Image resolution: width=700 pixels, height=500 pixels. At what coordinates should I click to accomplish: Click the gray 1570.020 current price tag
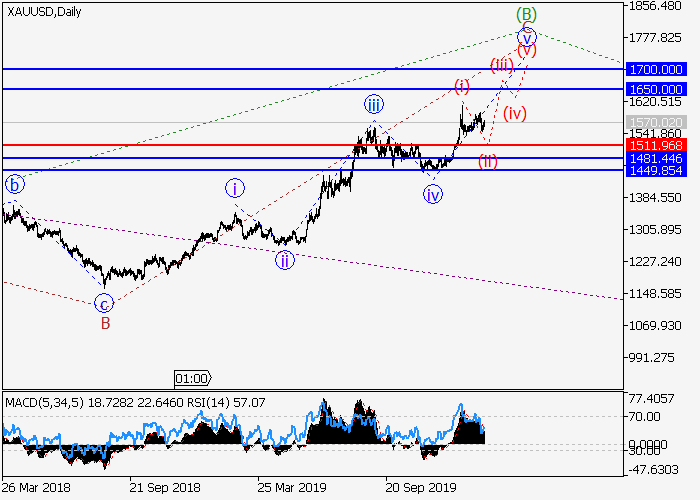[x=655, y=122]
